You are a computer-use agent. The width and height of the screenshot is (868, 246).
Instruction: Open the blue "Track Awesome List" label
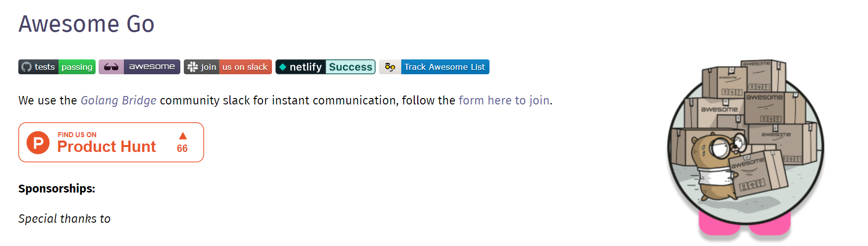click(444, 67)
